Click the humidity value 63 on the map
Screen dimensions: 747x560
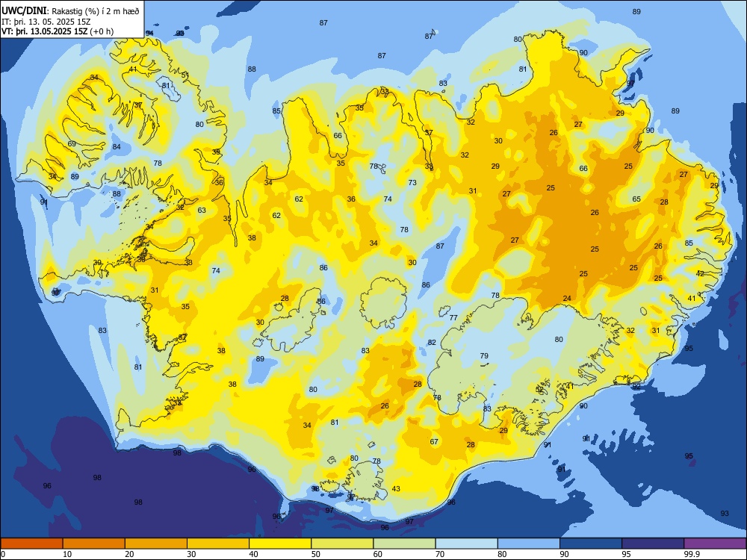coord(202,210)
